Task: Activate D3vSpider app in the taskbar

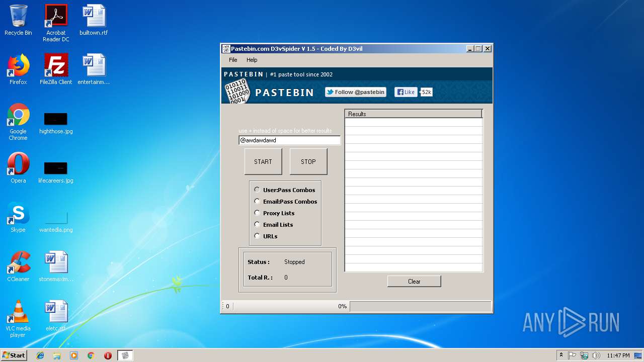Action: (125, 355)
